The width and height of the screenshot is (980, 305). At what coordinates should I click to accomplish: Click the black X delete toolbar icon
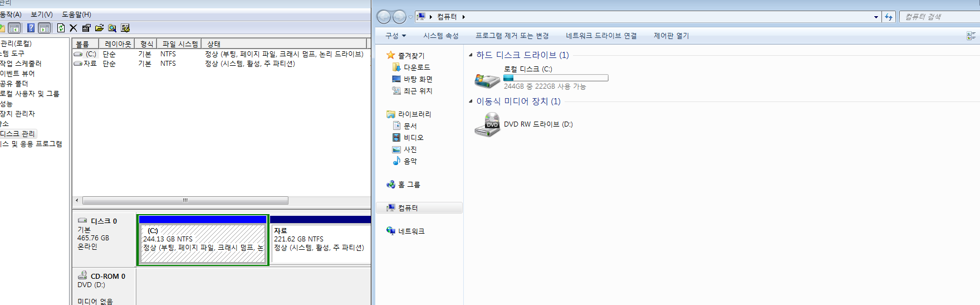[73, 28]
